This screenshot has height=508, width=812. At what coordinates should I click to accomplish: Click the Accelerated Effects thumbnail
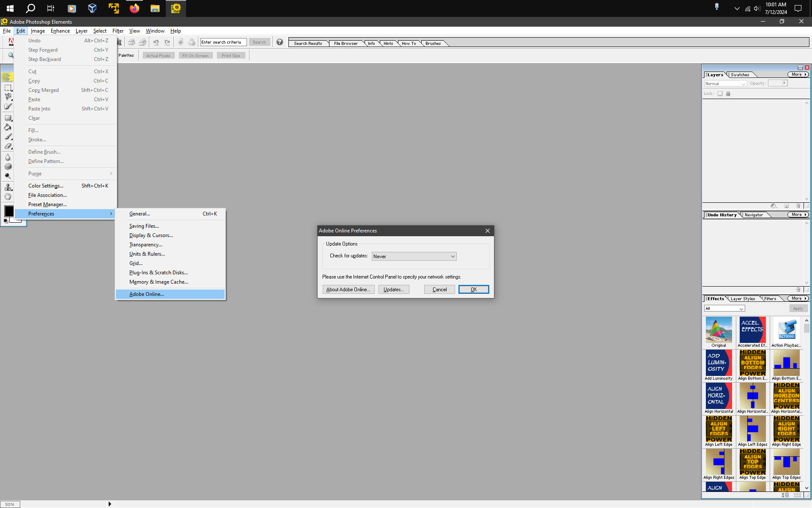[752, 329]
